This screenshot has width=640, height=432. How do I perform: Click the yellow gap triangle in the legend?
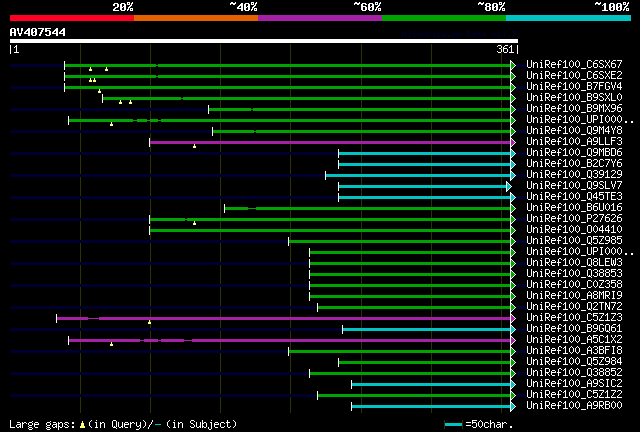click(82, 425)
